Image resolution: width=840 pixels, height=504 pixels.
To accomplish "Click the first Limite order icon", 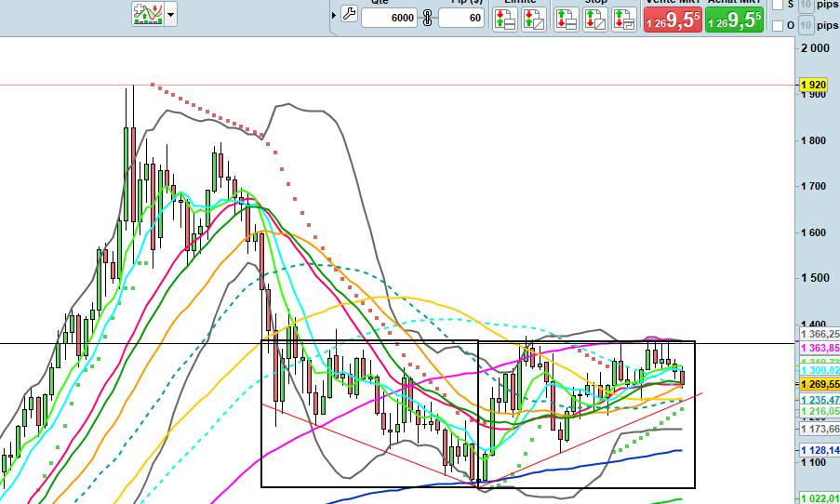I will (x=504, y=20).
